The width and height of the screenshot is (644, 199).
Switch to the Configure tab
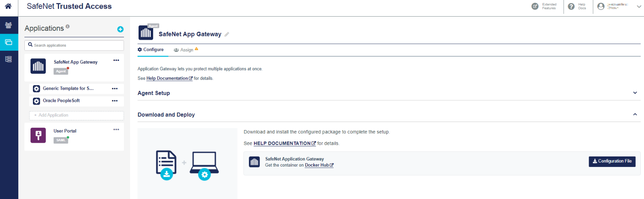(151, 49)
